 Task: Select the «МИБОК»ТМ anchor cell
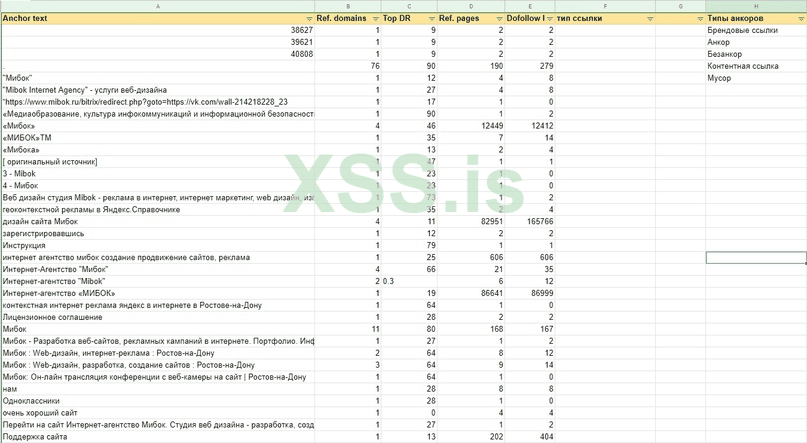(158, 138)
